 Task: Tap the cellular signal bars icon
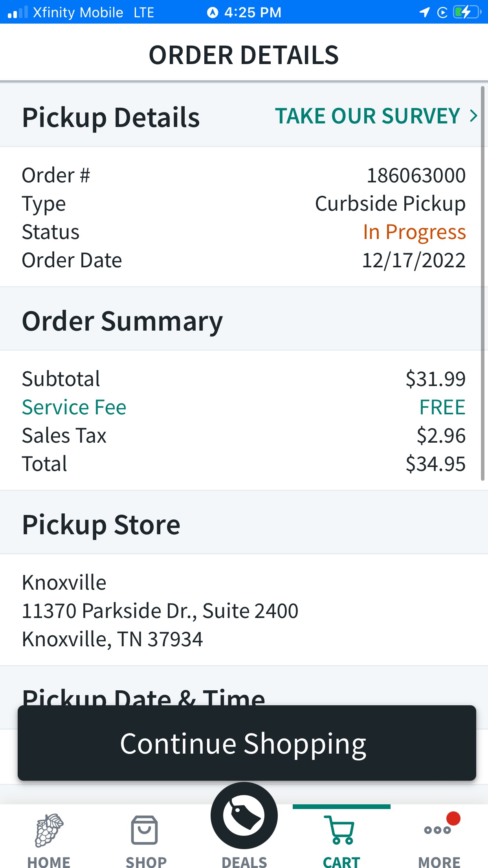point(18,12)
